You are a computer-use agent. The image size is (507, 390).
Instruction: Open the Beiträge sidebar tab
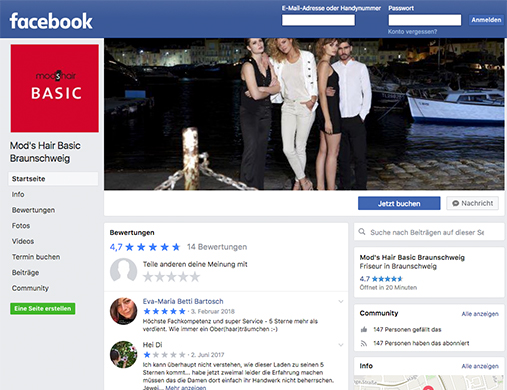click(x=25, y=272)
